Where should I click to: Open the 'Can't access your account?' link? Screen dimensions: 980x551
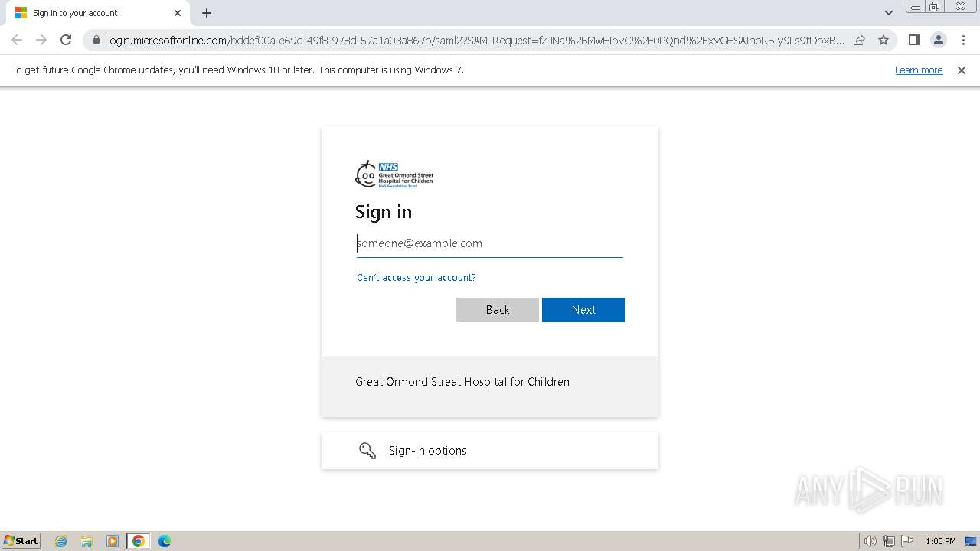(x=416, y=277)
